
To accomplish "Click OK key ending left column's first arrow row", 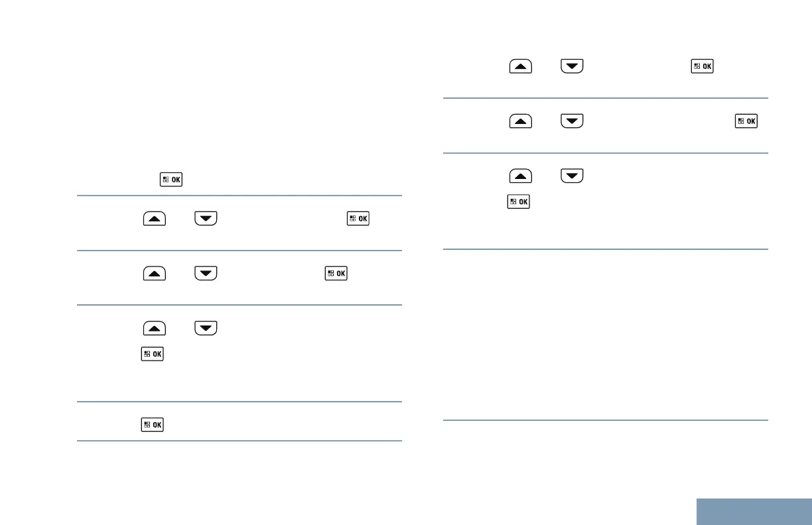I will 357,219.
